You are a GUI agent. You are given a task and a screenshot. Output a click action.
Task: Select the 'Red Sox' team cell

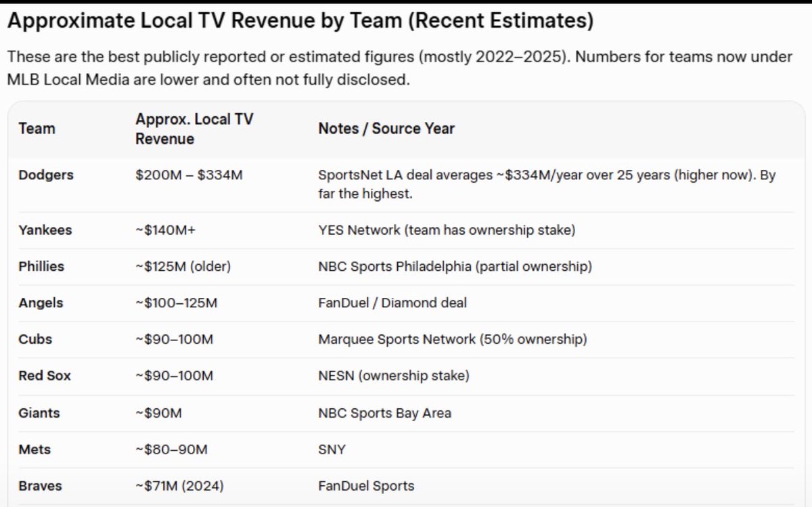click(x=45, y=376)
